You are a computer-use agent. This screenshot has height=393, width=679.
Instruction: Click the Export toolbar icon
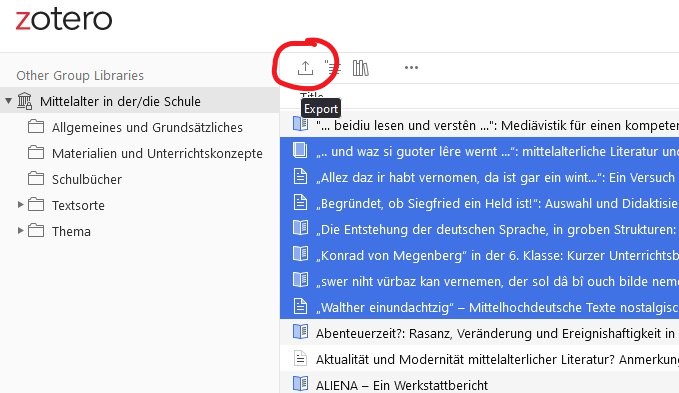coord(305,68)
